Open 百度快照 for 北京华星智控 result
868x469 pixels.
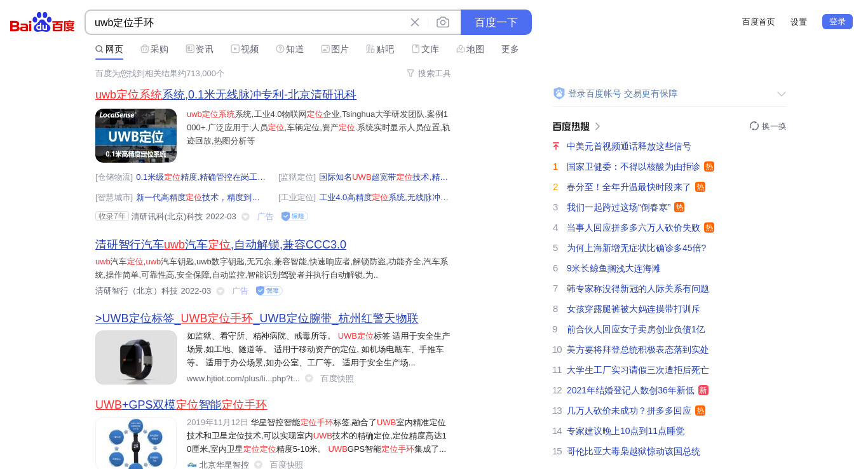point(287,465)
